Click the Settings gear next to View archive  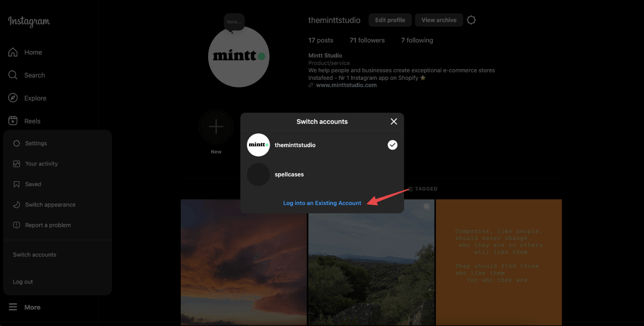[x=471, y=20]
